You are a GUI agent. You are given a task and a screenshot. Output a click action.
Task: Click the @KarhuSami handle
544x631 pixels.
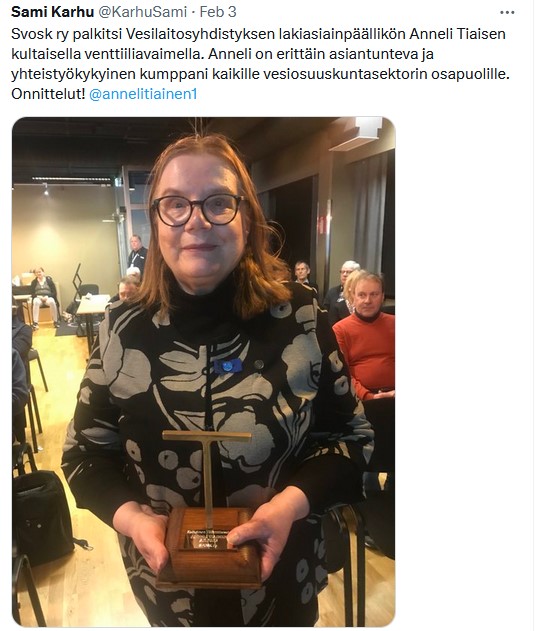[x=142, y=12]
